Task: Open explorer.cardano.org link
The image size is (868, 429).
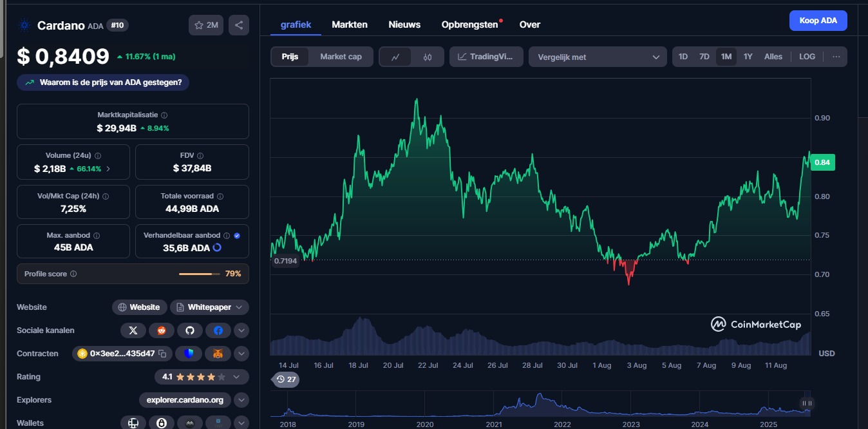Action: pos(185,400)
